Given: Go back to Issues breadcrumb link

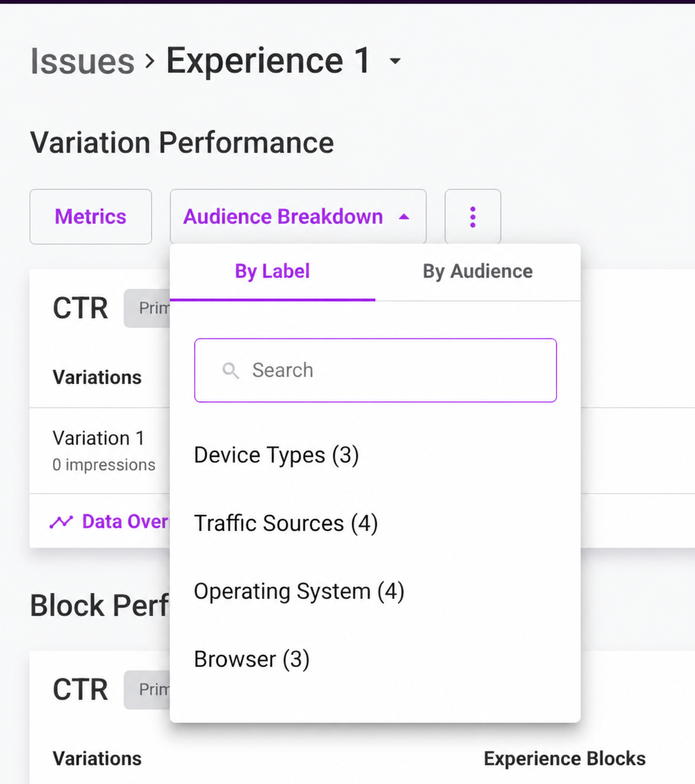Looking at the screenshot, I should (x=82, y=61).
